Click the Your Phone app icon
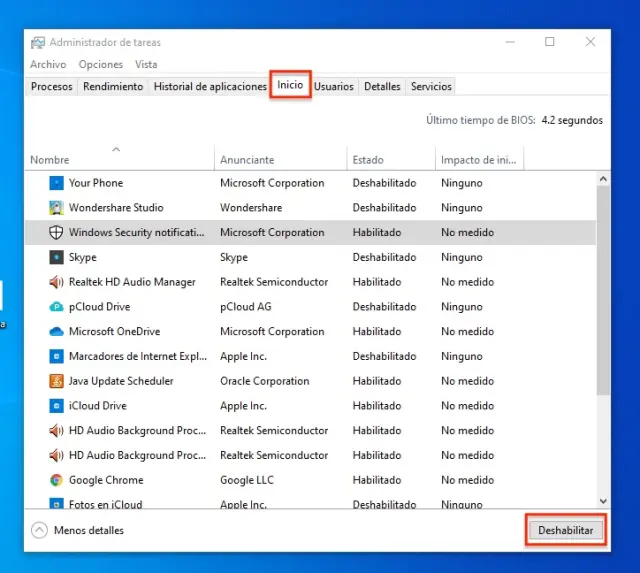The height and width of the screenshot is (573, 640). click(x=57, y=183)
